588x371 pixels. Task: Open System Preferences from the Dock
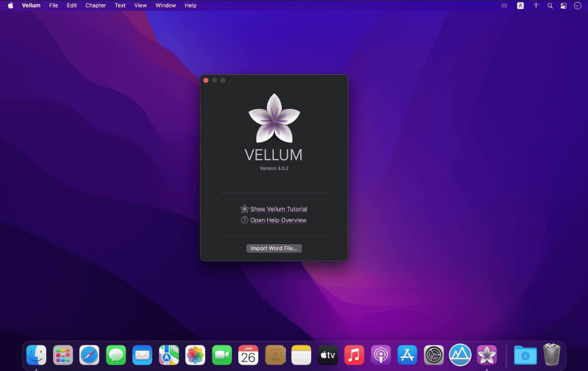(x=434, y=355)
